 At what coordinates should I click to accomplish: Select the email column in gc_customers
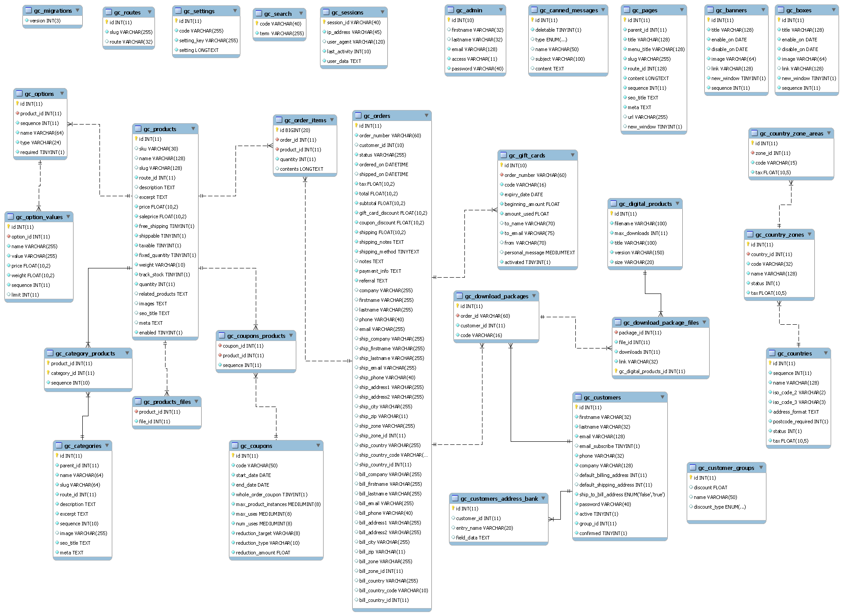pyautogui.click(x=602, y=436)
